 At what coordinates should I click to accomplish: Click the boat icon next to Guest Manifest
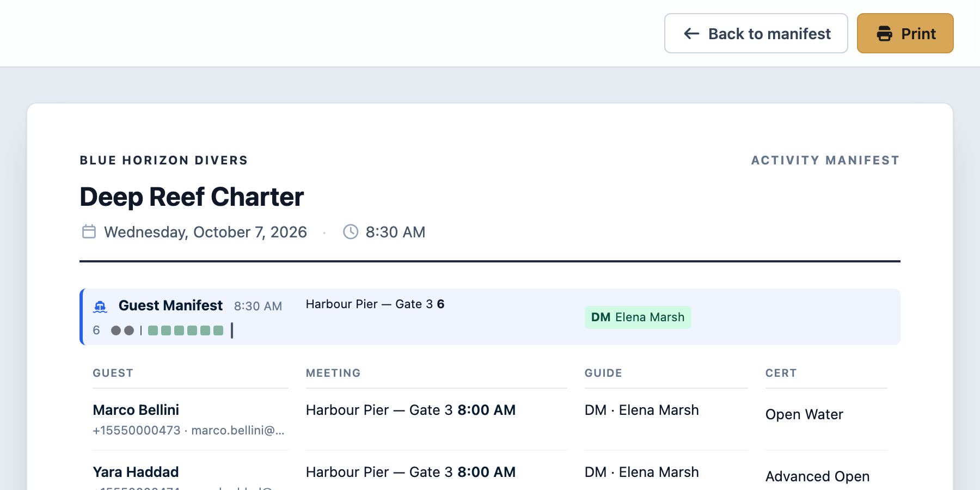point(100,306)
